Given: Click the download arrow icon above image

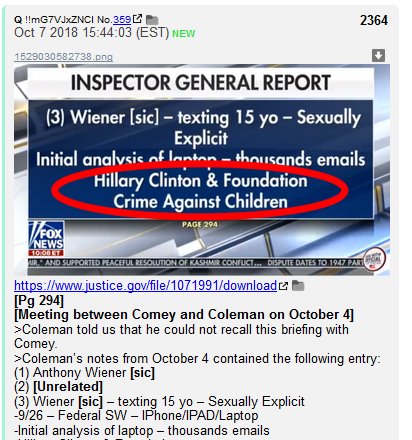Looking at the screenshot, I should click(x=378, y=55).
